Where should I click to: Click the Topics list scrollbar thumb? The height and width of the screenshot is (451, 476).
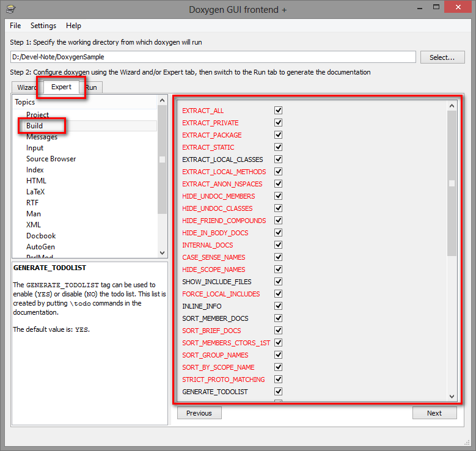[162, 159]
